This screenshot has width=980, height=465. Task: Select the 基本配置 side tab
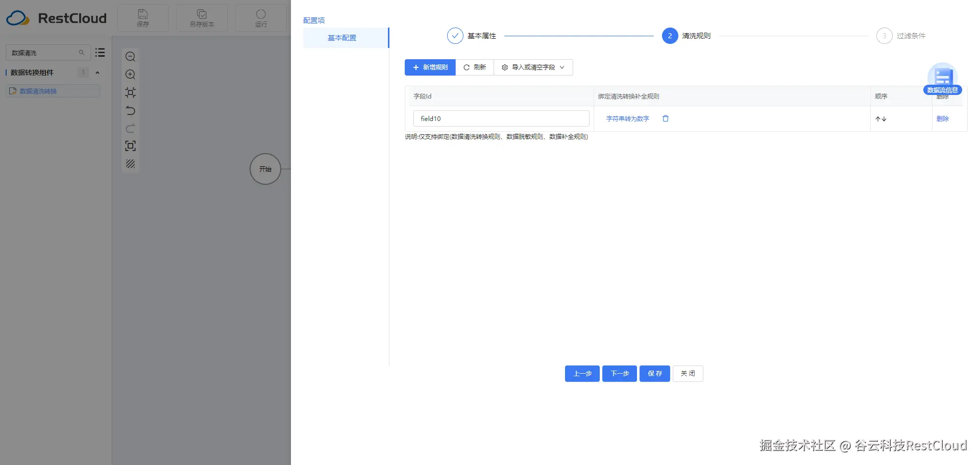point(346,38)
